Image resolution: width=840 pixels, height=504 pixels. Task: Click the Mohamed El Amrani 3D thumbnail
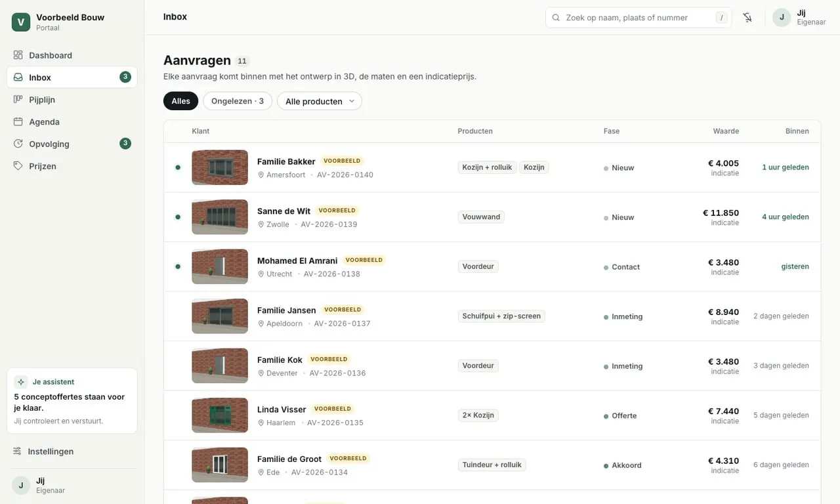(x=220, y=266)
